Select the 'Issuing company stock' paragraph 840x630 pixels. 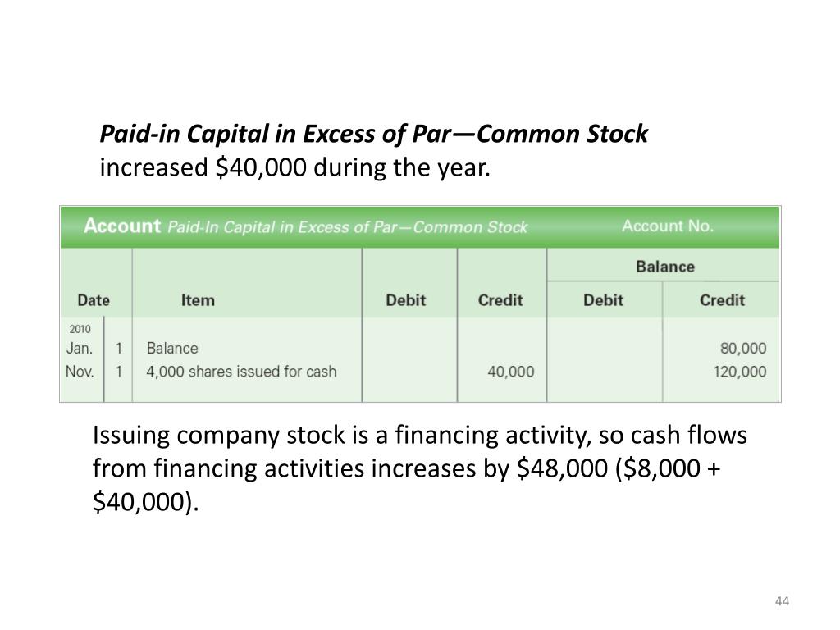419,468
